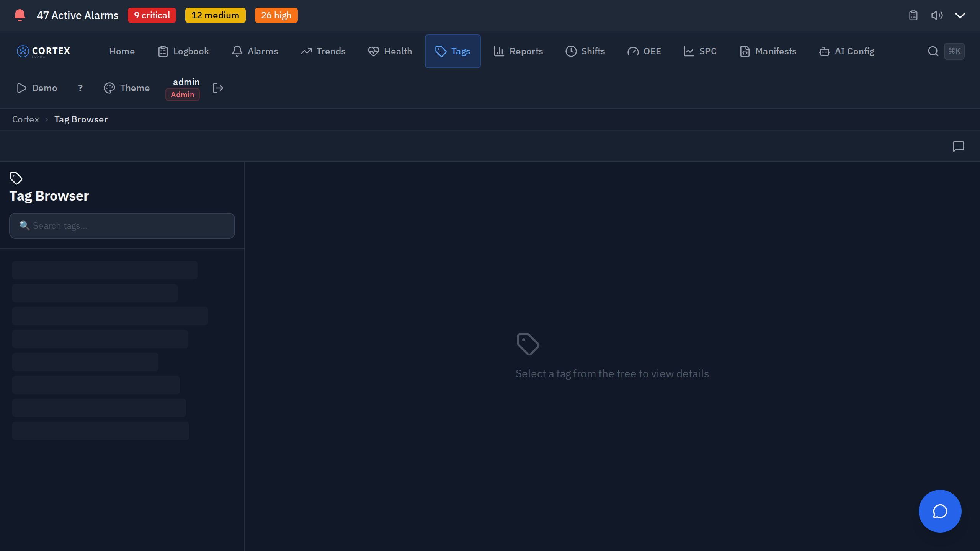The height and width of the screenshot is (551, 980).
Task: Open the Cortex breadcrumb dropdown
Action: (25, 119)
